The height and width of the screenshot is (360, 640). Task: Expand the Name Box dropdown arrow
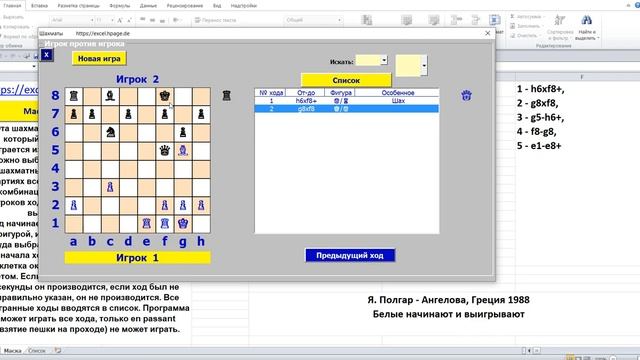click(34, 66)
